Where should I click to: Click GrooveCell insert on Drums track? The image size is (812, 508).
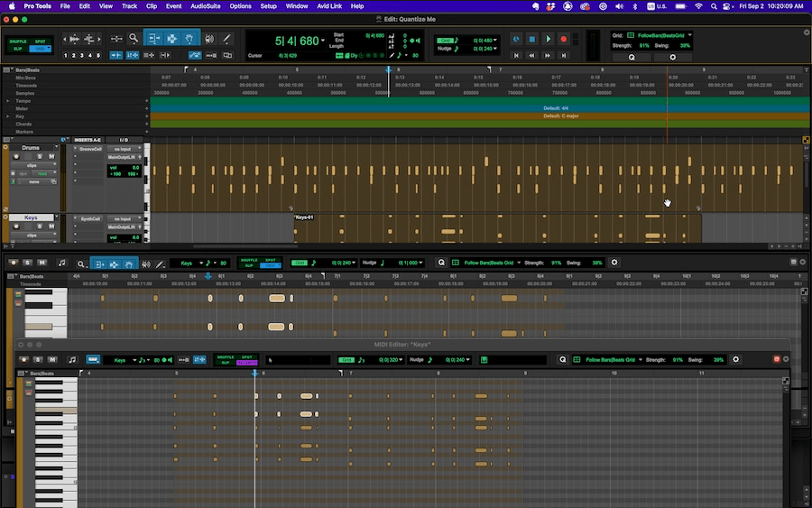(x=90, y=149)
